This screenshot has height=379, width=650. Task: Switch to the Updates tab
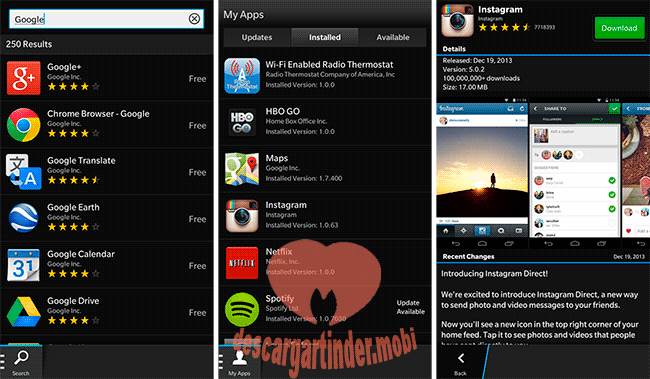pos(257,37)
